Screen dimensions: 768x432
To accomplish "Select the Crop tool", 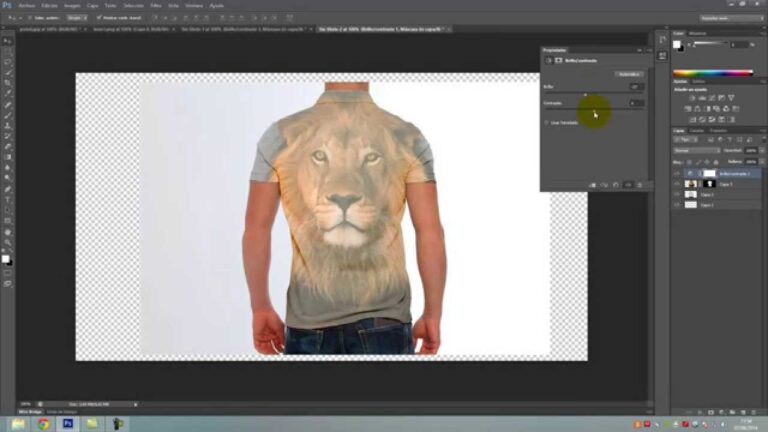I will 7,83.
